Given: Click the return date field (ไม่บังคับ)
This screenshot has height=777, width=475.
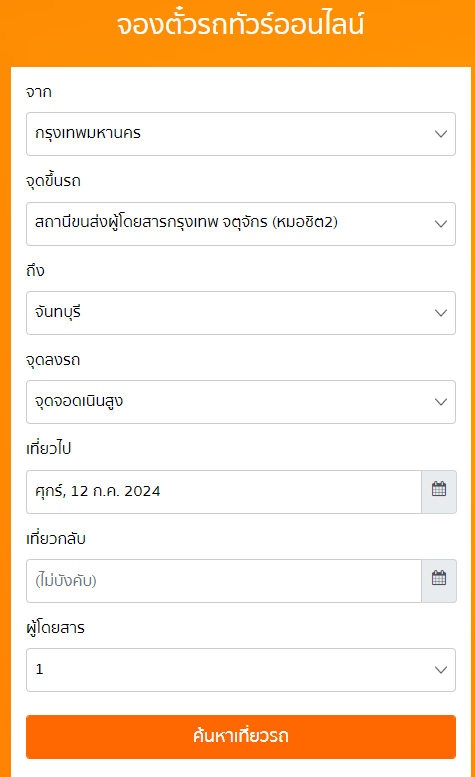Looking at the screenshot, I should pyautogui.click(x=224, y=581).
